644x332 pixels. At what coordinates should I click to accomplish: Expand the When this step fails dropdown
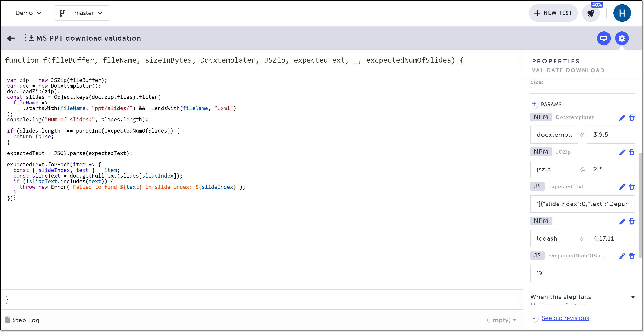pyautogui.click(x=633, y=297)
